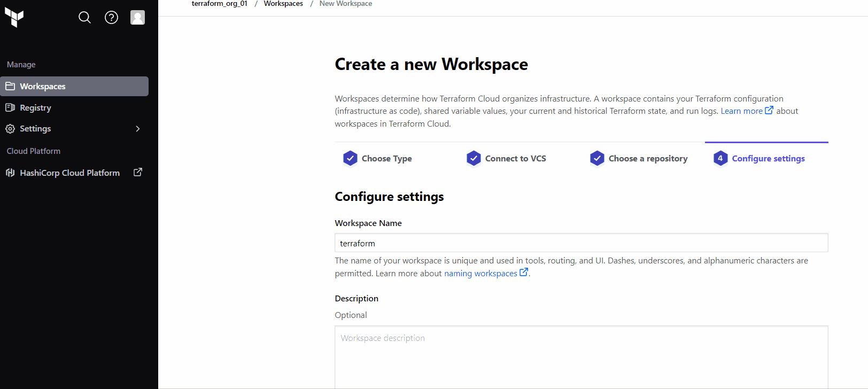
Task: Open the help question mark icon
Action: click(x=111, y=18)
